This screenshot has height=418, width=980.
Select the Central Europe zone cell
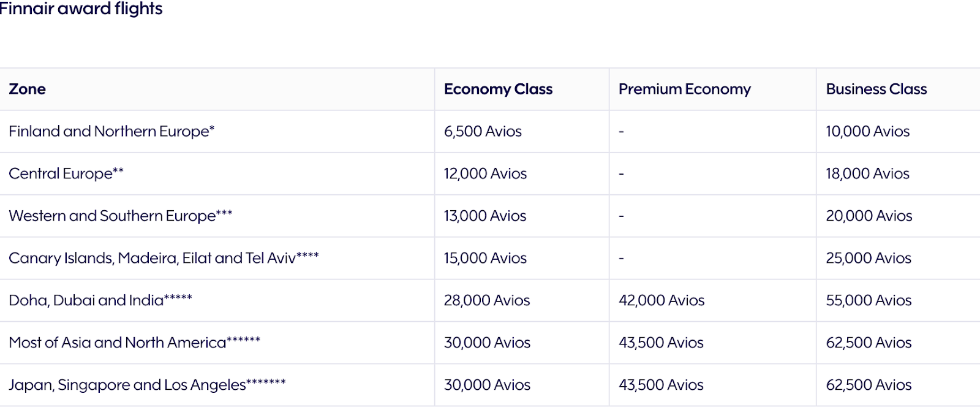(x=66, y=174)
